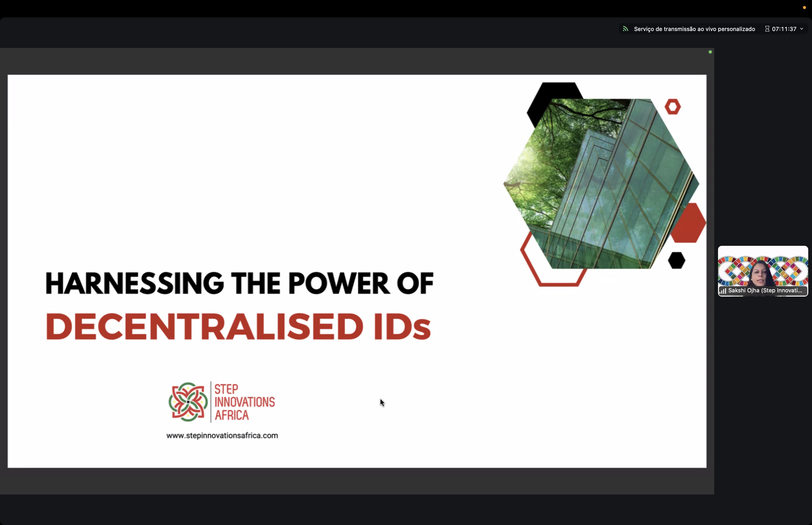
Task: Click the signal bars icon on Sakshi's tile
Action: pos(722,291)
